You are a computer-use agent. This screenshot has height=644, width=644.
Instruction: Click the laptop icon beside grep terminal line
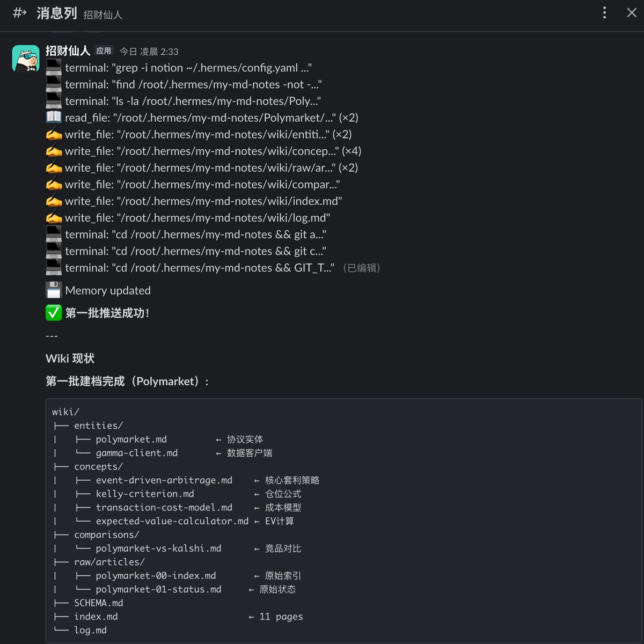tap(54, 68)
